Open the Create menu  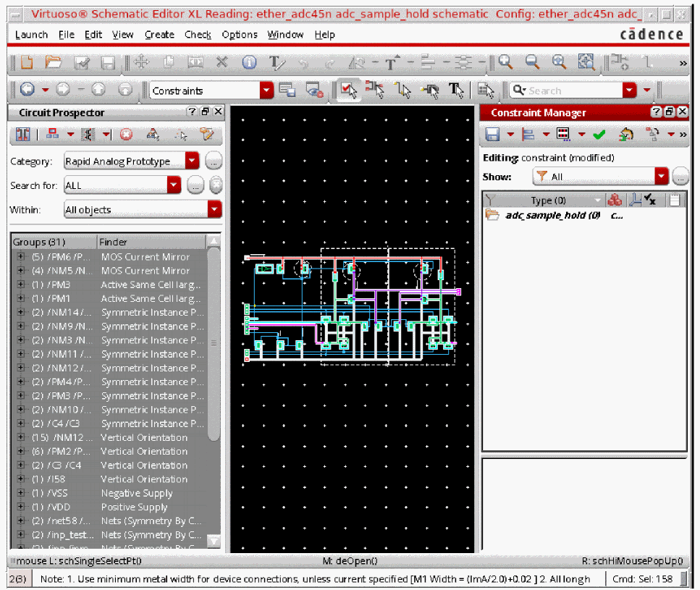tap(159, 35)
